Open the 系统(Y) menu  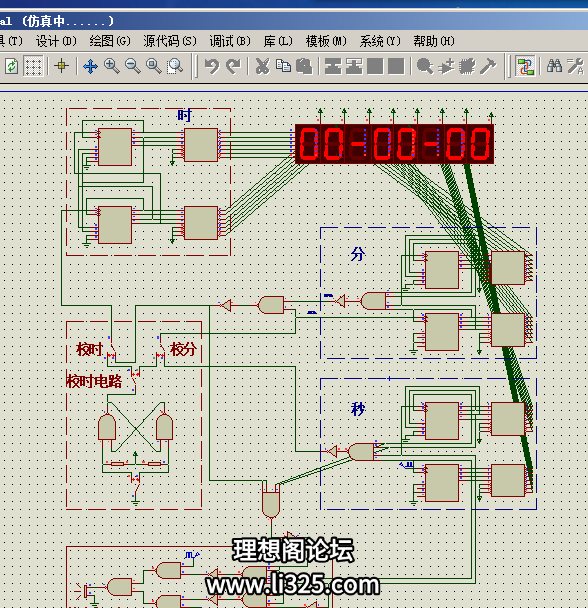click(x=380, y=41)
